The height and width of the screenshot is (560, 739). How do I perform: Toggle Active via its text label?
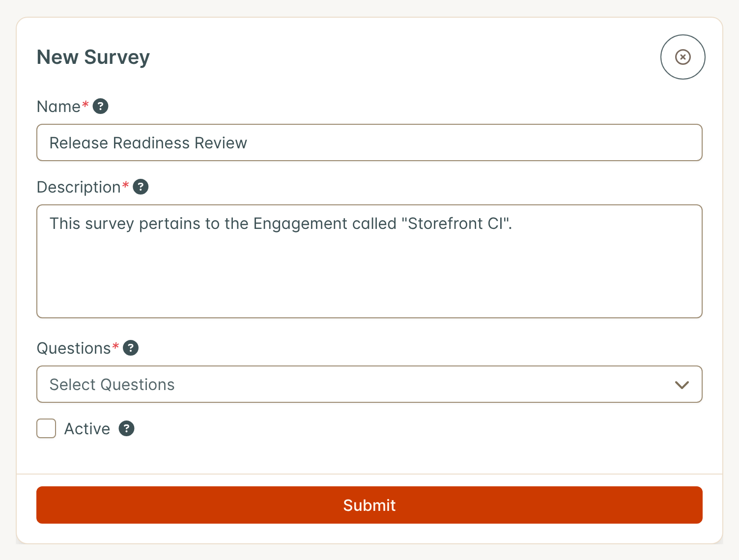pos(87,429)
